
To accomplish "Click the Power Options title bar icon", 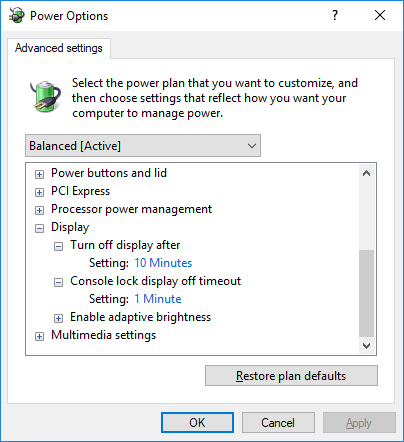I will click(16, 15).
